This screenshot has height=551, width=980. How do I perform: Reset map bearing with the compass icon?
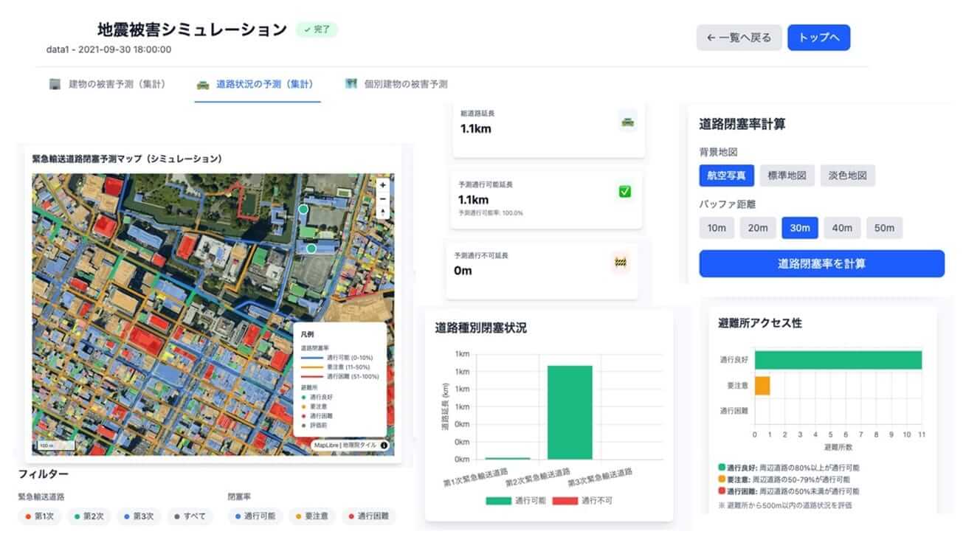point(382,212)
